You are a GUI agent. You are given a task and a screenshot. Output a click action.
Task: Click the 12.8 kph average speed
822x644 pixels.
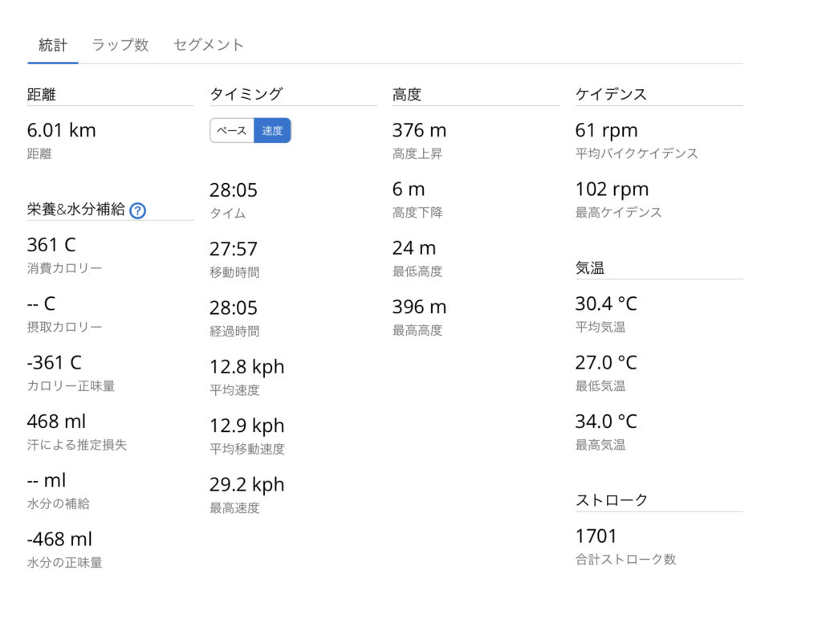click(x=247, y=367)
